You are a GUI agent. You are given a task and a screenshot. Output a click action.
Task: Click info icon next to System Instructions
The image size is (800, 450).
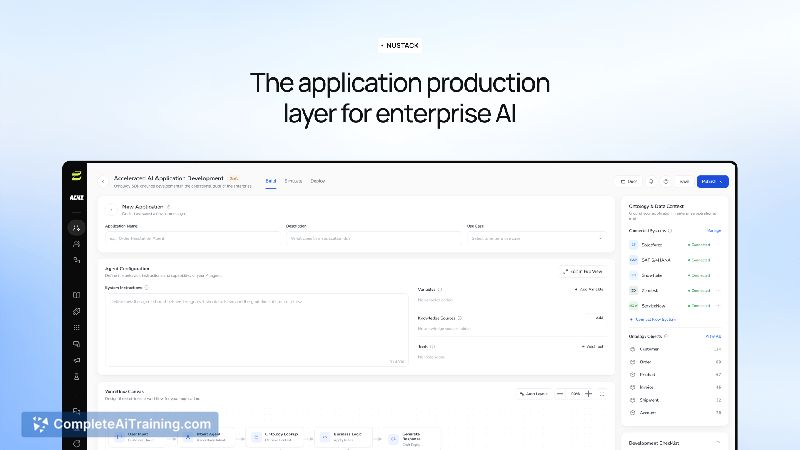click(x=146, y=288)
